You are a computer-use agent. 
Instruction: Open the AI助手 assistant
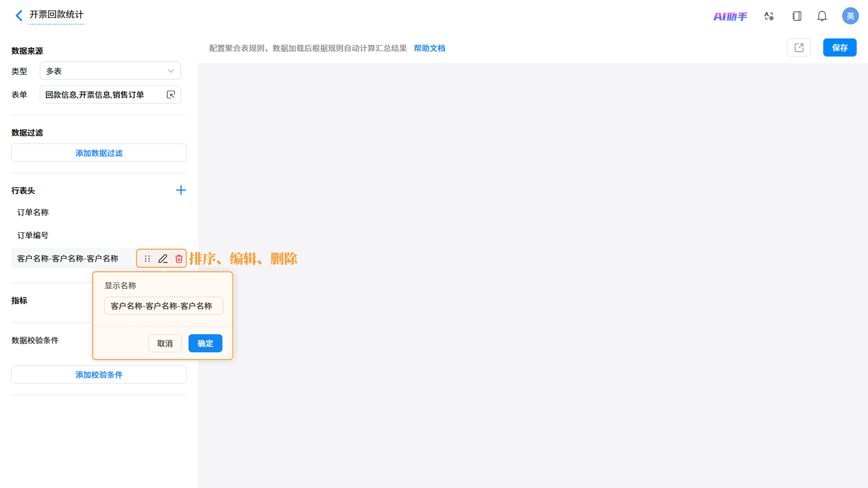pyautogui.click(x=730, y=16)
